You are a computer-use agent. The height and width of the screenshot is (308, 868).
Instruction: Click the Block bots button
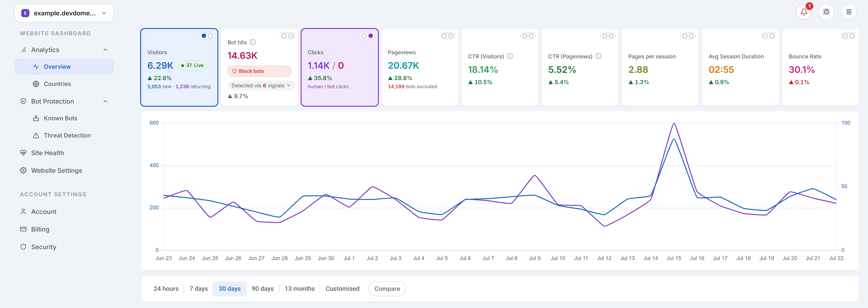[x=259, y=71]
